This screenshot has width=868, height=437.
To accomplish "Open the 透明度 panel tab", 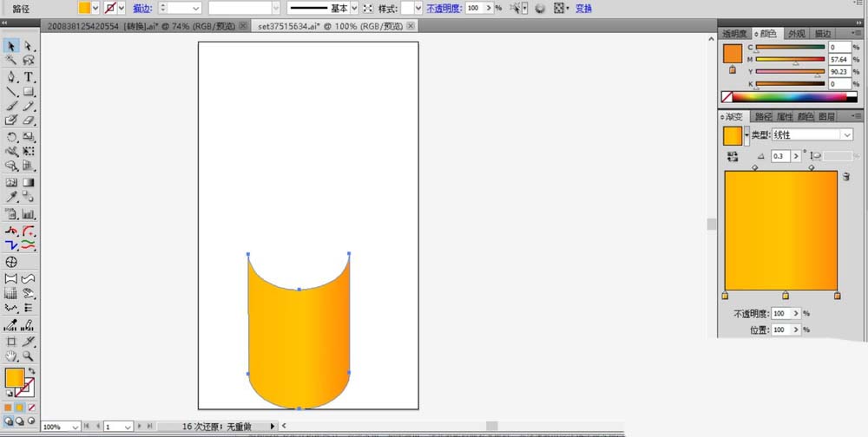I will [x=736, y=34].
